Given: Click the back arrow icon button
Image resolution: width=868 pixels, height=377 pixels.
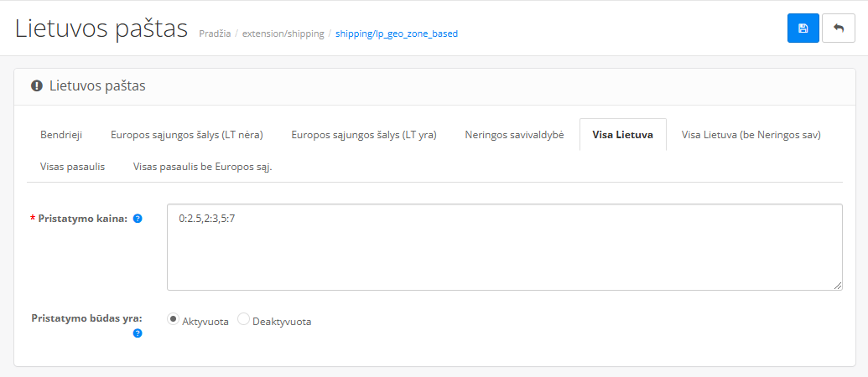Looking at the screenshot, I should coord(839,28).
